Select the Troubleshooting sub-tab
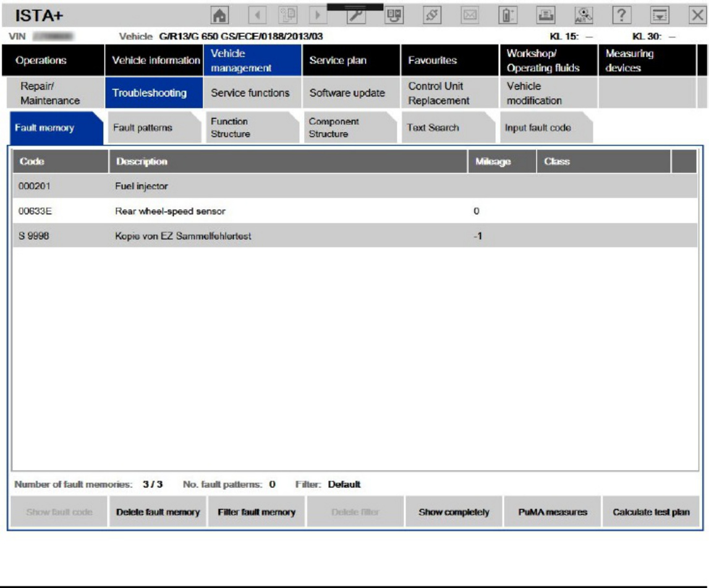Viewport: 709px width, 588px height. pos(154,93)
